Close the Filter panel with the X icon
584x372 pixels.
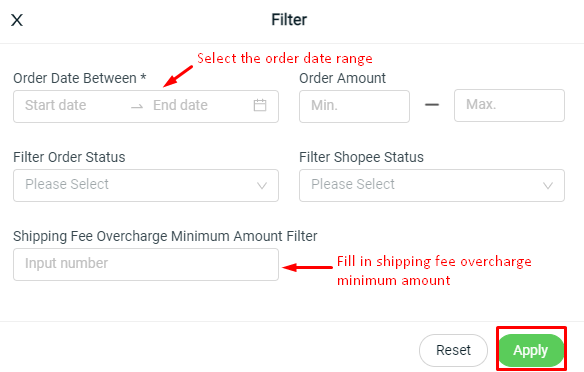17,20
